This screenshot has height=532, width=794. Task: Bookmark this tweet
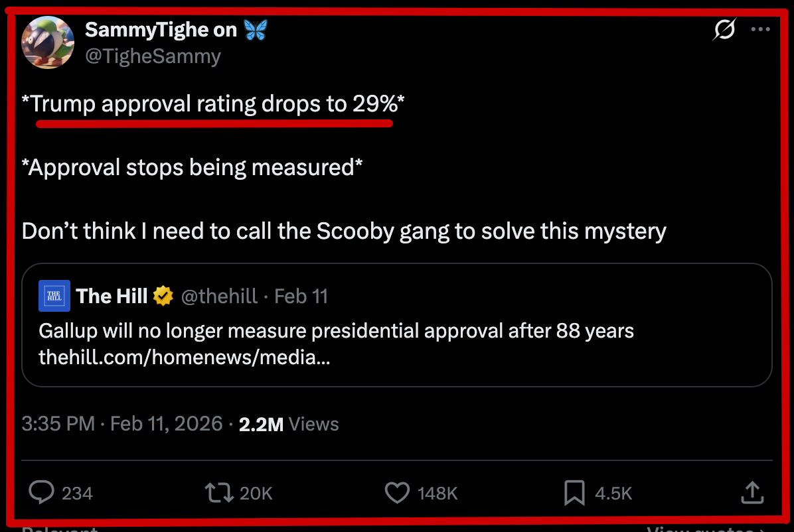574,492
